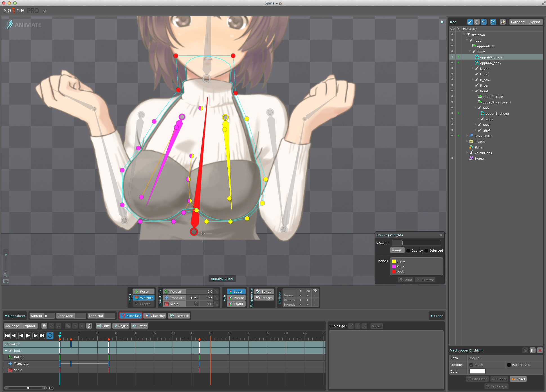Select the R_pai bone in Skinning Weights
Image resolution: width=546 pixels, height=392 pixels.
pos(401,266)
